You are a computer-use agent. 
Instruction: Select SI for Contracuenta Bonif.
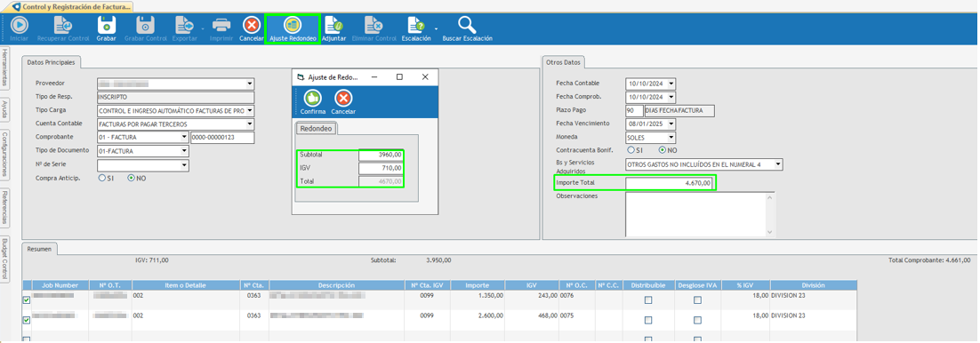coord(631,150)
